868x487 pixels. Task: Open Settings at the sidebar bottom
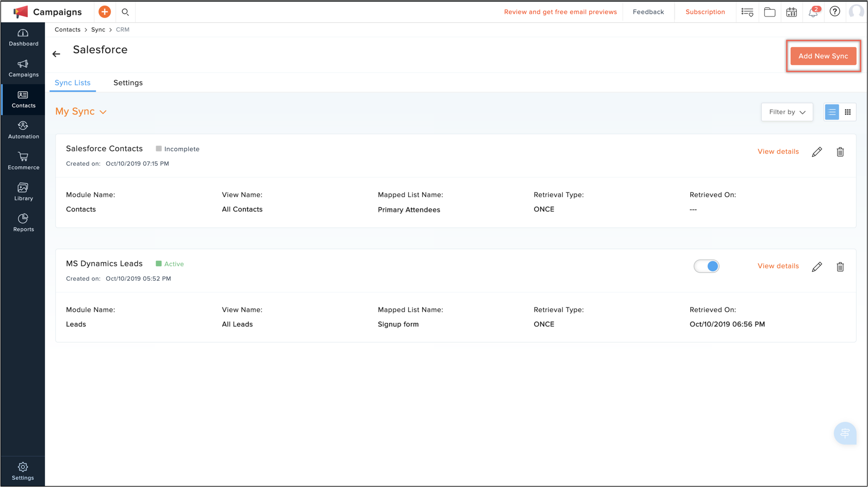tap(23, 472)
